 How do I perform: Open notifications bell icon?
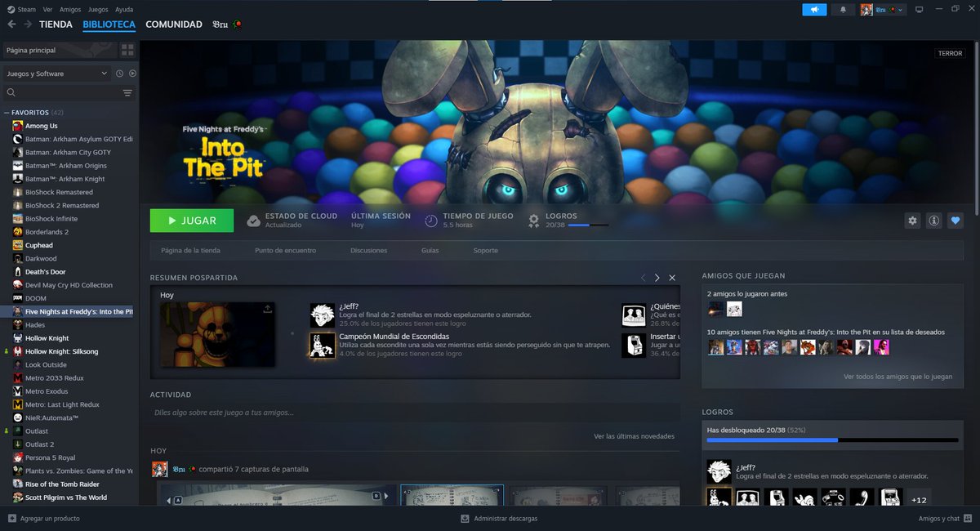point(843,10)
